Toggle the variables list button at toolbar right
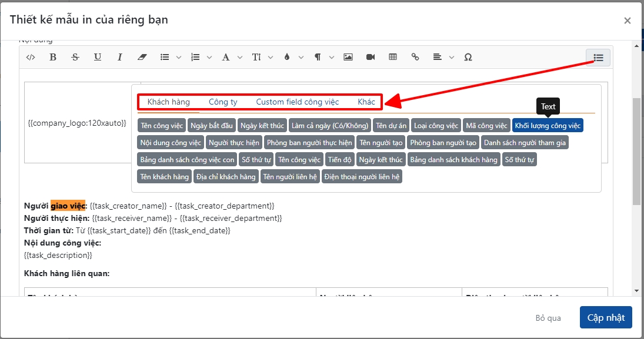 [x=598, y=58]
